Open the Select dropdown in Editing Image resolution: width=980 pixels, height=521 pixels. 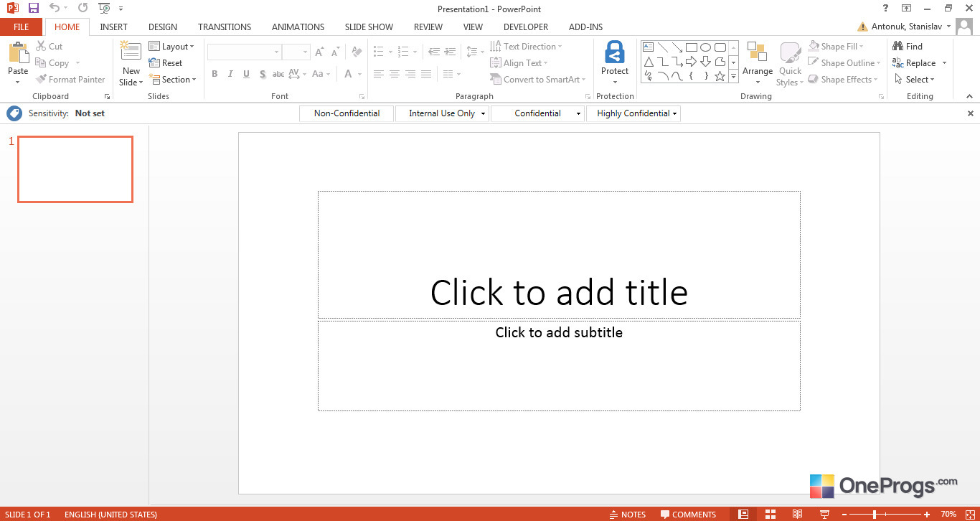[x=915, y=80]
